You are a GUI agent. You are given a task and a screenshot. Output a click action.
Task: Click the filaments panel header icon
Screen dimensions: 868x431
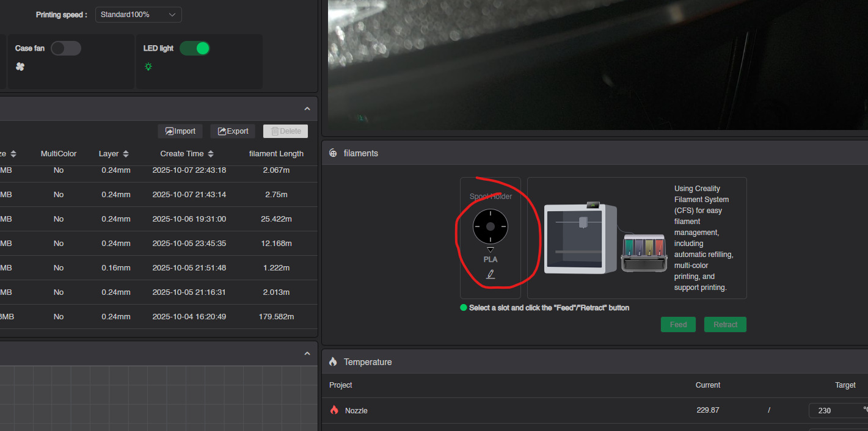(x=333, y=153)
